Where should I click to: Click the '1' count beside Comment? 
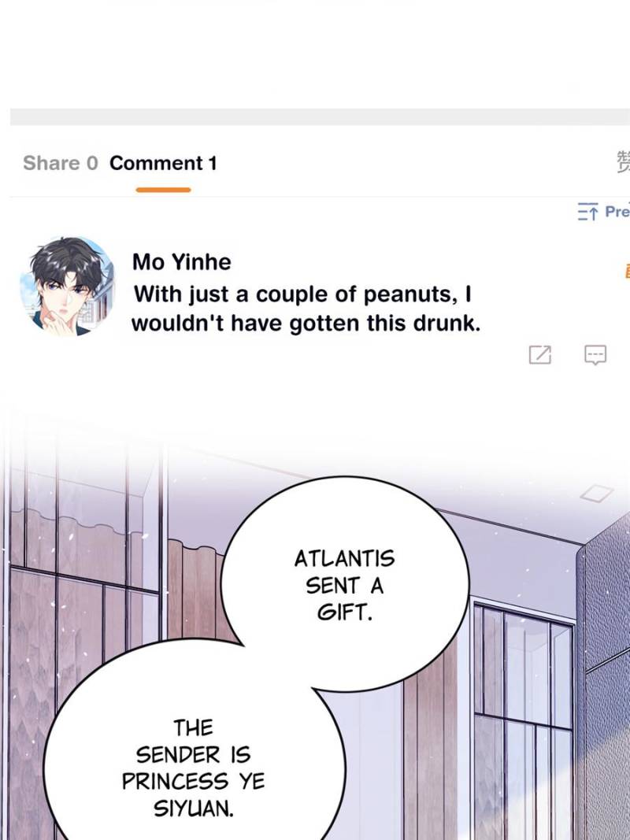(213, 163)
